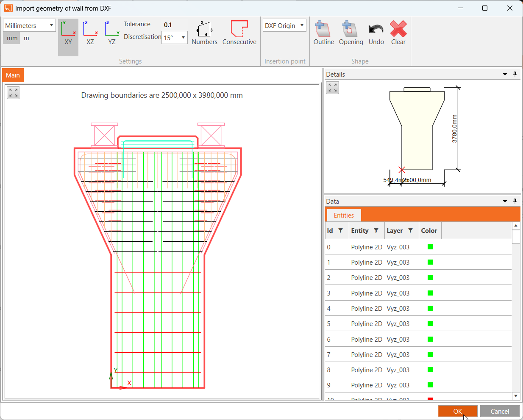Image resolution: width=523 pixels, height=420 pixels.
Task: Open the Entities tab
Action: [343, 216]
